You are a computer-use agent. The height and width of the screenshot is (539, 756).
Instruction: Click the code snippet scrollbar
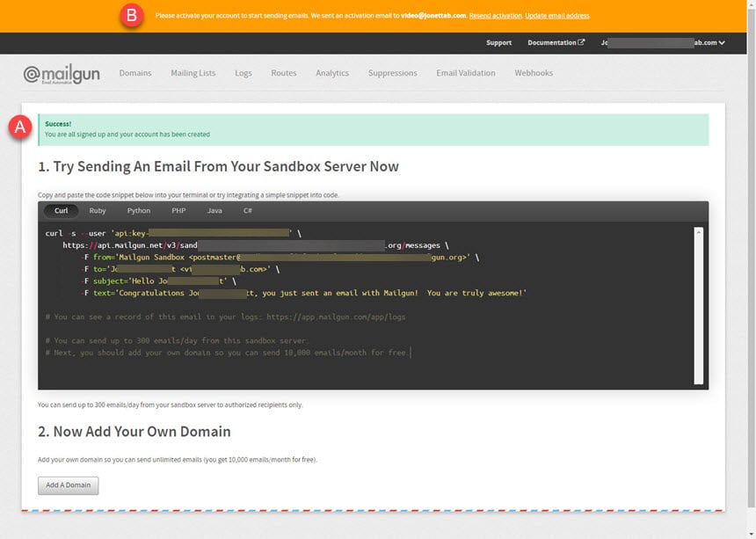tap(699, 306)
